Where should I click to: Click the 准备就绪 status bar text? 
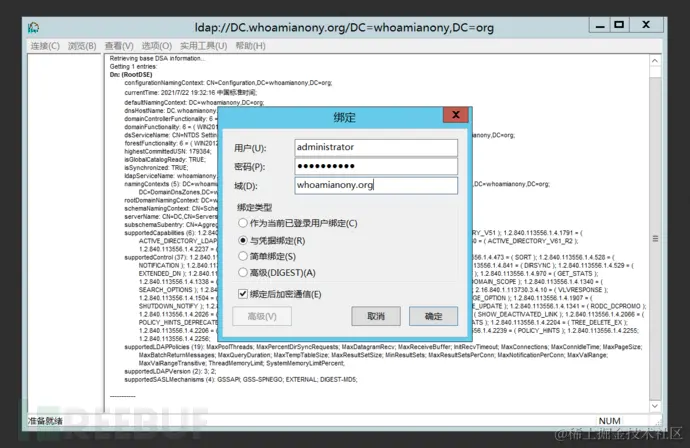pos(45,421)
